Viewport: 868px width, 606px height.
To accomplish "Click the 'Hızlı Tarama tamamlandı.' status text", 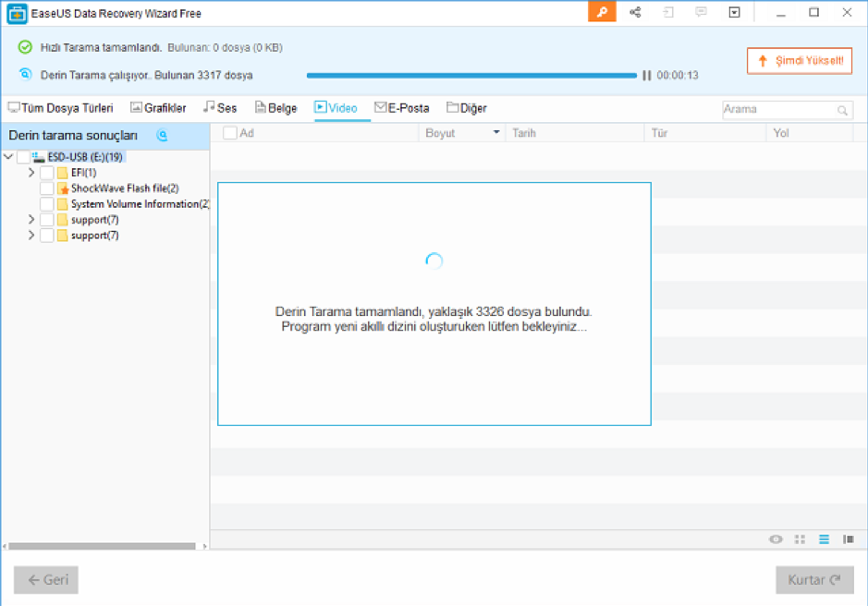I will [x=102, y=48].
